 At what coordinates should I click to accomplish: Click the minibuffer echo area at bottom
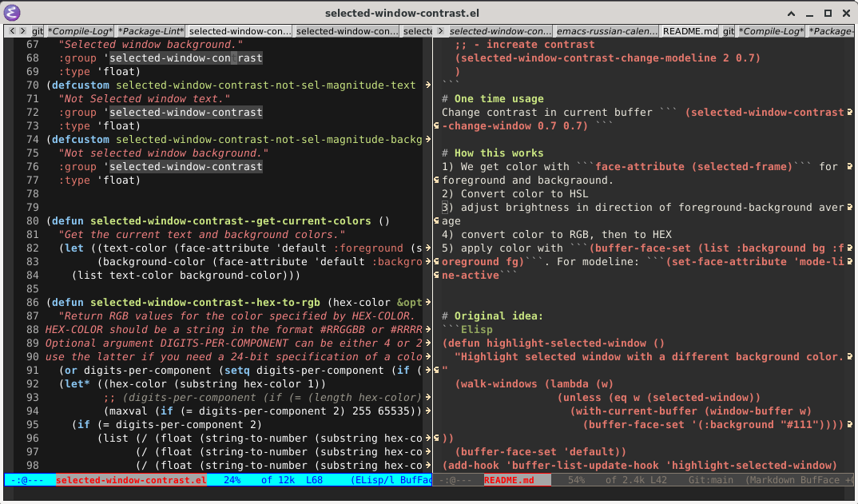pyautogui.click(x=429, y=493)
